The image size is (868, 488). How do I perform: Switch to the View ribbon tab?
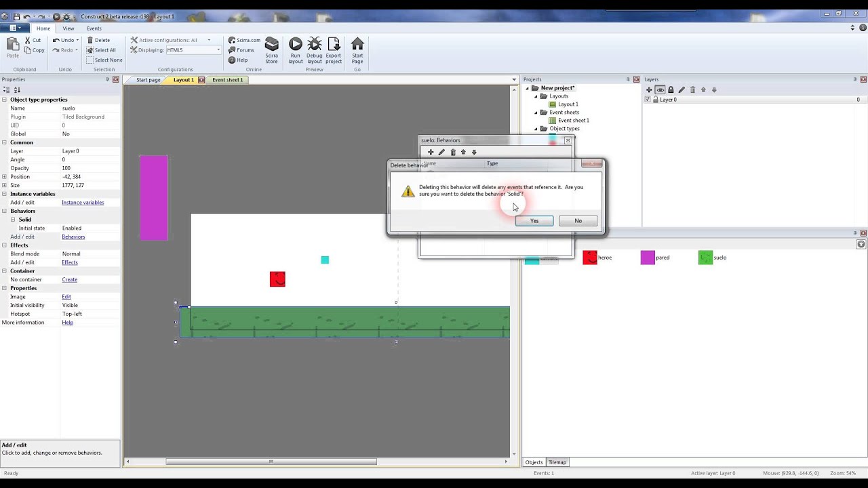[x=68, y=28]
